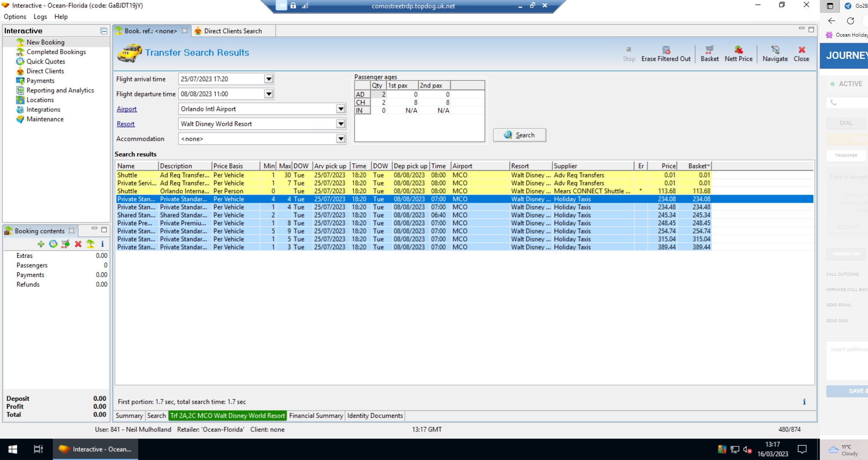Click the palm tree icon in the Booking contents toolbar

(x=91, y=244)
